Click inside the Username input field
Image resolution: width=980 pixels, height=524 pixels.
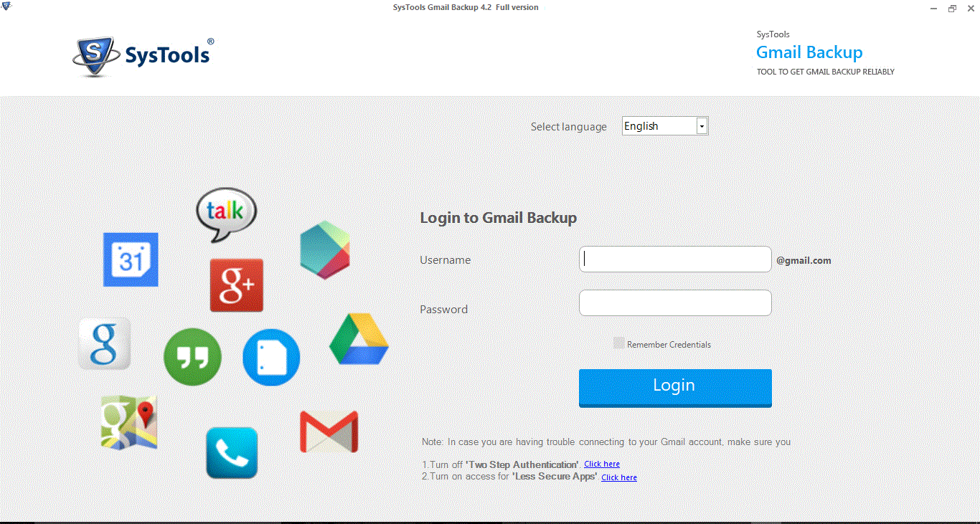pyautogui.click(x=674, y=259)
